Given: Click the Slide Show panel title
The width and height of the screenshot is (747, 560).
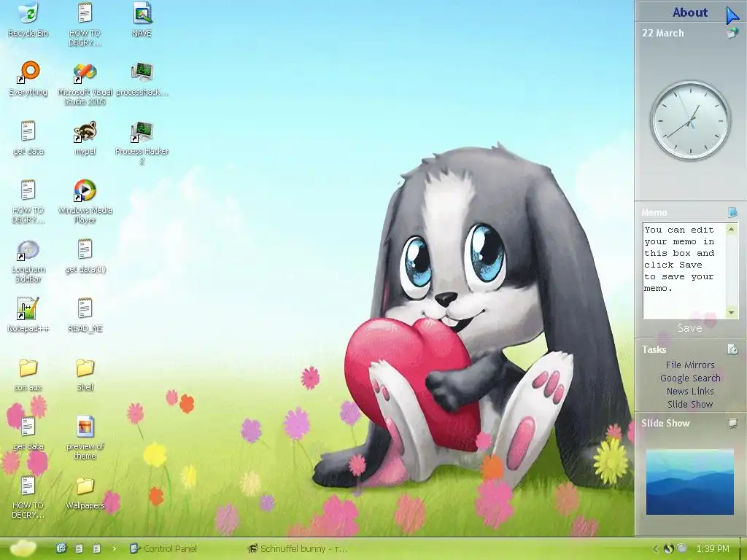Looking at the screenshot, I should 665,423.
